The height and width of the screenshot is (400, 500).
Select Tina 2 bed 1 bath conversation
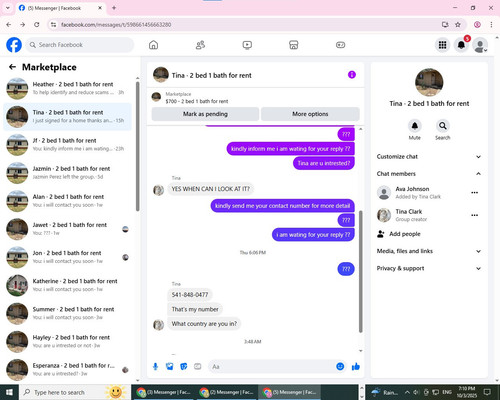(67, 116)
